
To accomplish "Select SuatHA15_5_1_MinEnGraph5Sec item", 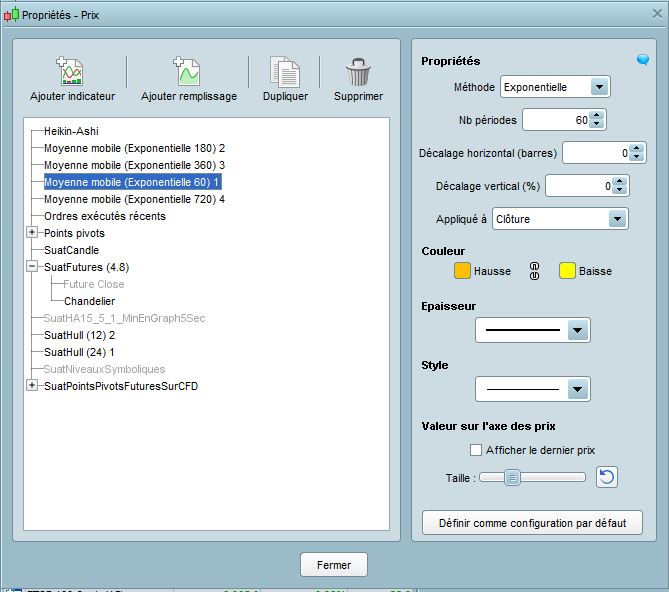I will click(x=124, y=318).
